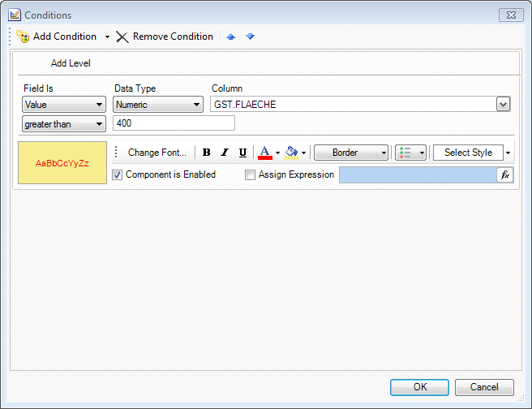Enable Assign Expression checkbox
The height and width of the screenshot is (409, 532).
(251, 174)
